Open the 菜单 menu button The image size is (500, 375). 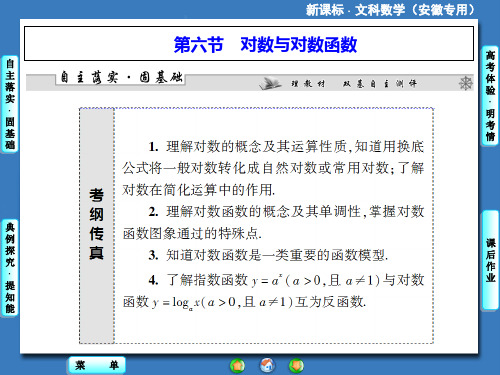97,365
